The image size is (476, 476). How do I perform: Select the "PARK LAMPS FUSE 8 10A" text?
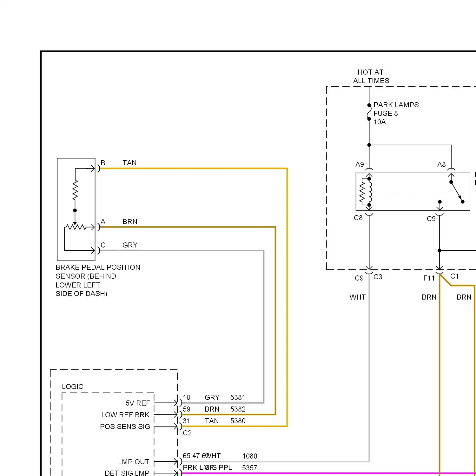396,113
